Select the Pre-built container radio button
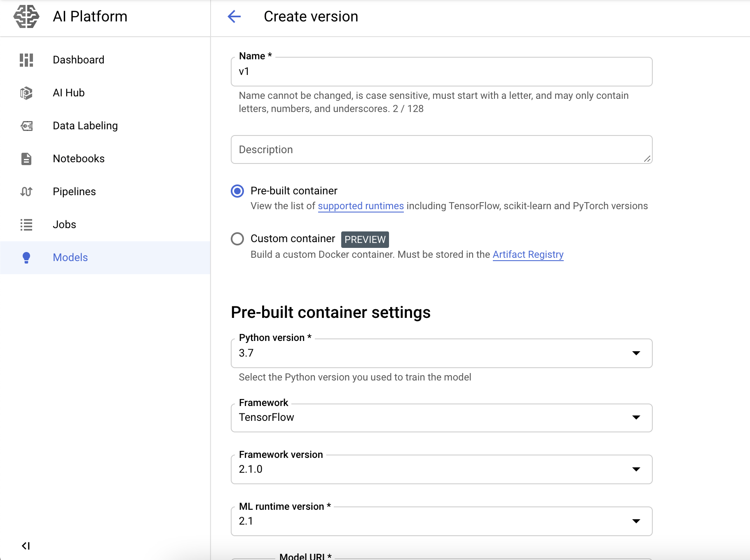The image size is (750, 560). point(237,191)
